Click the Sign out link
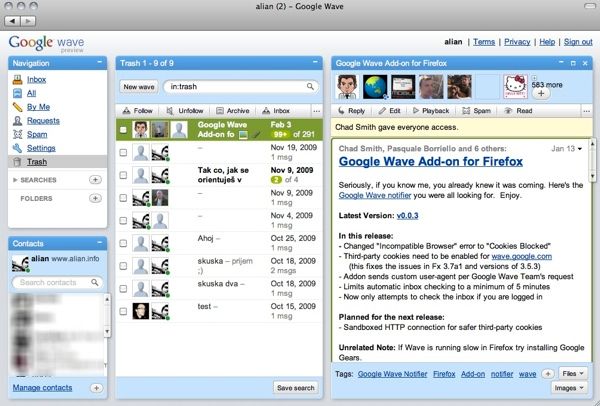This screenshot has width=600, height=406. pos(578,42)
